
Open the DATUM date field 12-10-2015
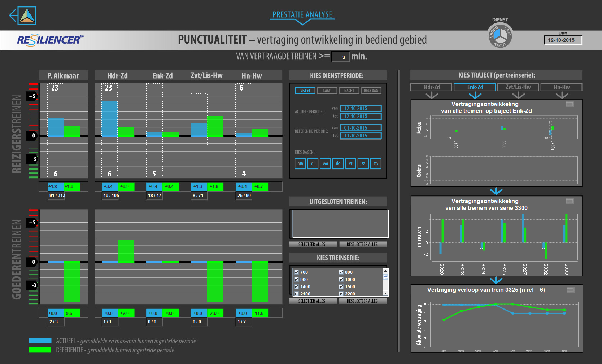[563, 40]
